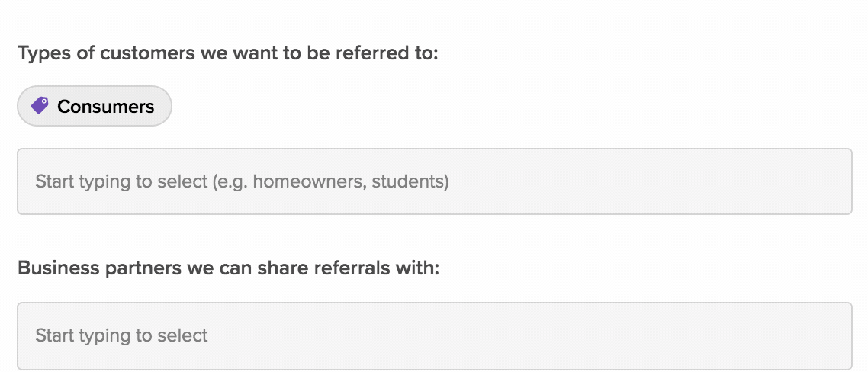
Task: Select the Consumers tag chip
Action: [x=95, y=106]
